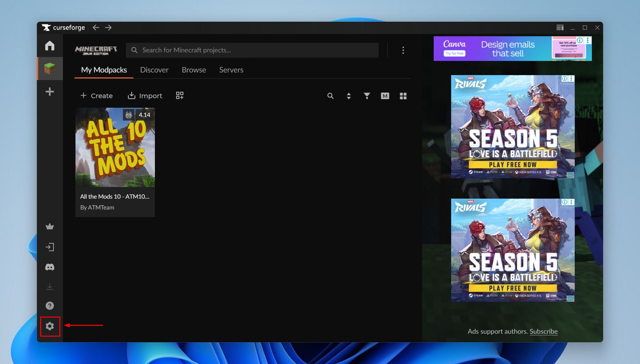Open the All the Mods 10 thumbnail
This screenshot has width=640, height=364.
115,147
